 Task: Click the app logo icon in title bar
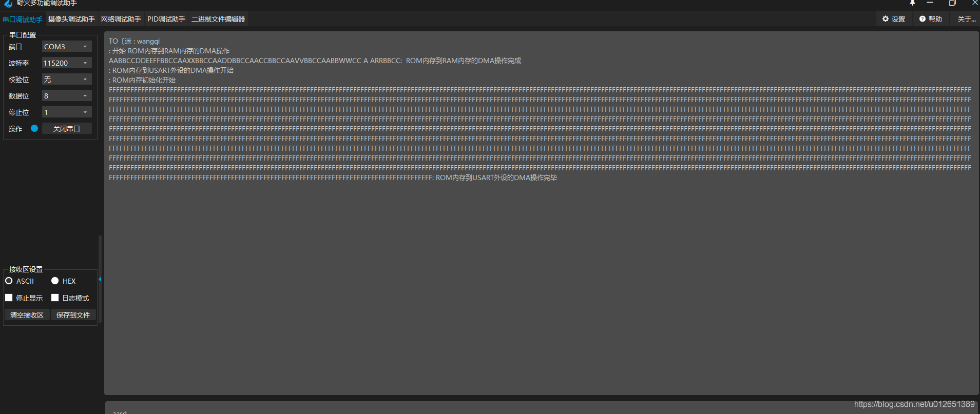pyautogui.click(x=8, y=4)
